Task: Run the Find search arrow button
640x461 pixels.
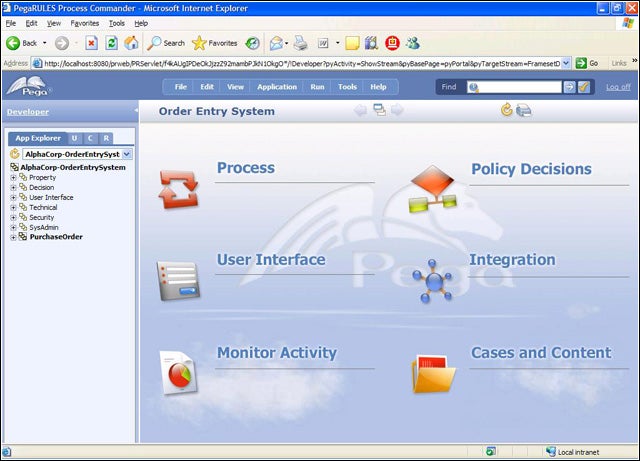Action: pos(569,87)
